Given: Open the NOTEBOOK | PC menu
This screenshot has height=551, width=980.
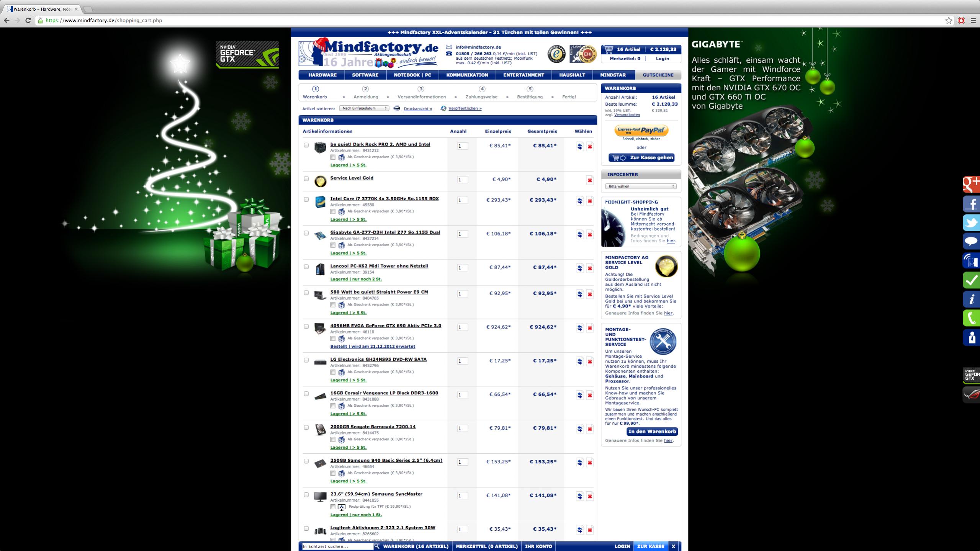Looking at the screenshot, I should point(412,75).
